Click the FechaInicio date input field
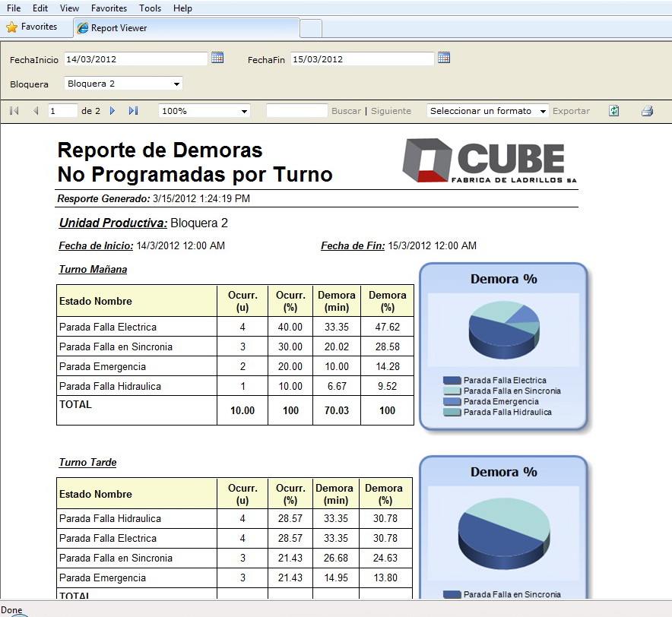Viewport: 672px width, 617px height. [135, 59]
